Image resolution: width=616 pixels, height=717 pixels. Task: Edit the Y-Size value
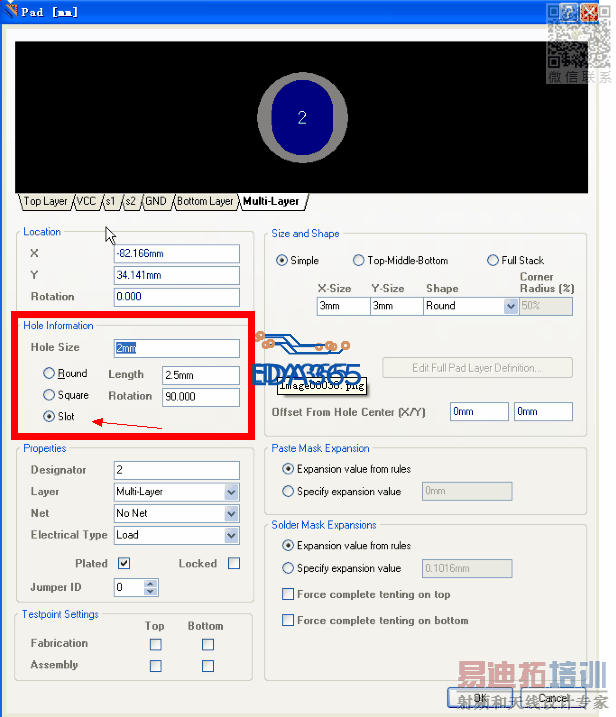point(396,306)
